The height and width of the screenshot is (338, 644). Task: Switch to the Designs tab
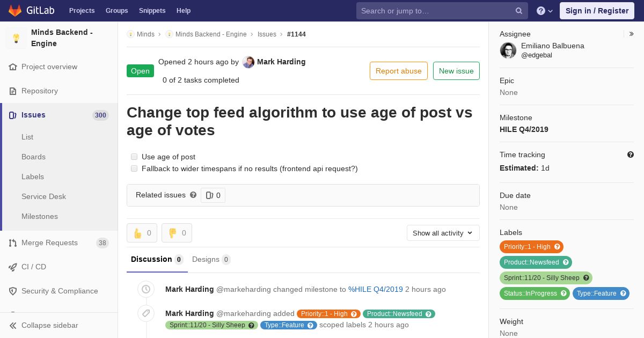[210, 259]
